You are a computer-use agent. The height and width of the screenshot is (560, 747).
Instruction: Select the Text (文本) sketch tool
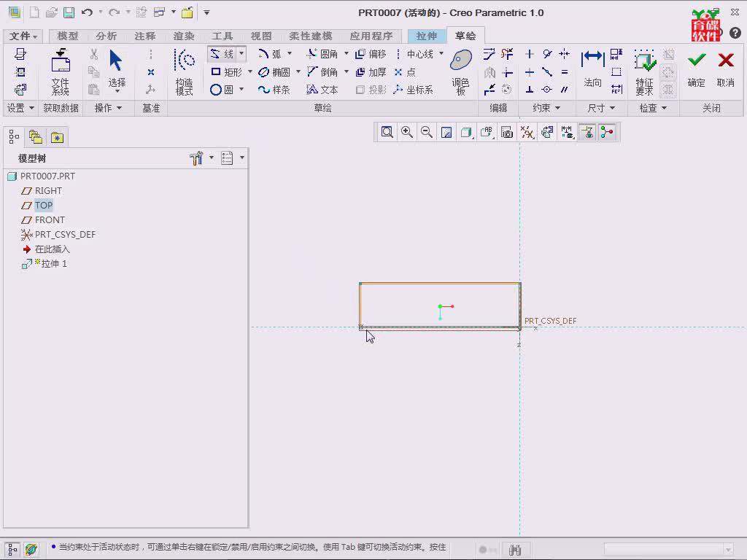322,90
